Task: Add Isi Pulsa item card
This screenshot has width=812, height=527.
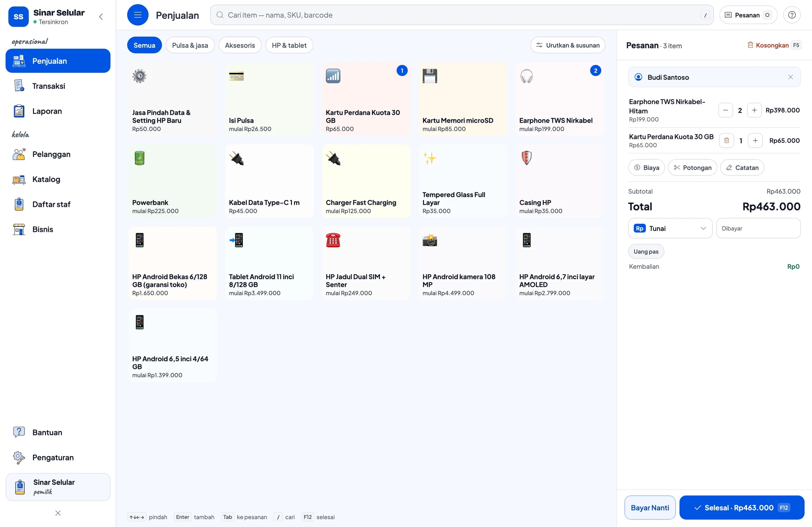Action: pos(269,99)
